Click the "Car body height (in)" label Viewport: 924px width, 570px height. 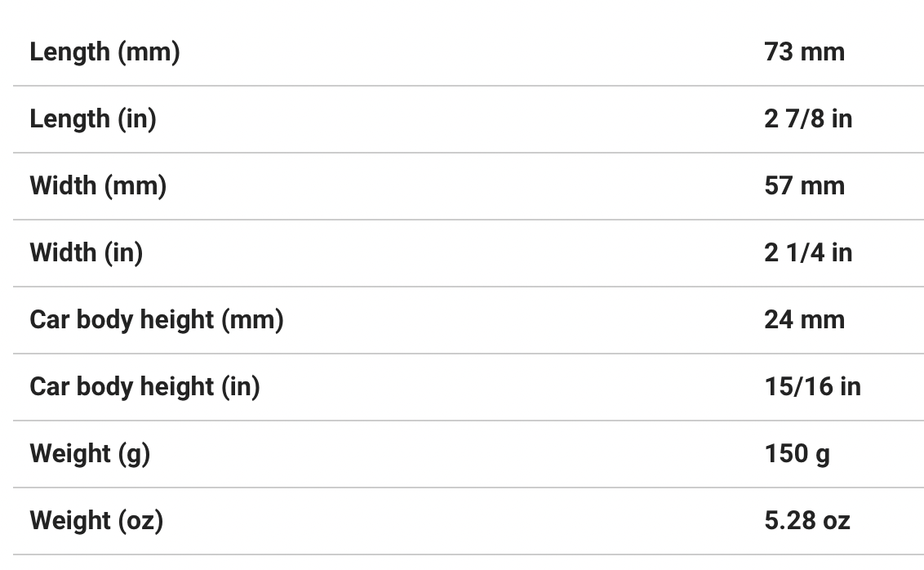point(144,387)
